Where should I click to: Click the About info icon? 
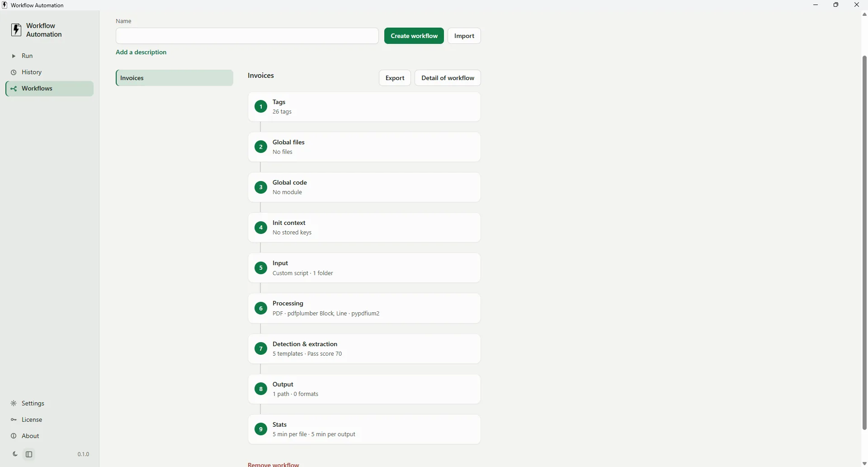(x=14, y=436)
